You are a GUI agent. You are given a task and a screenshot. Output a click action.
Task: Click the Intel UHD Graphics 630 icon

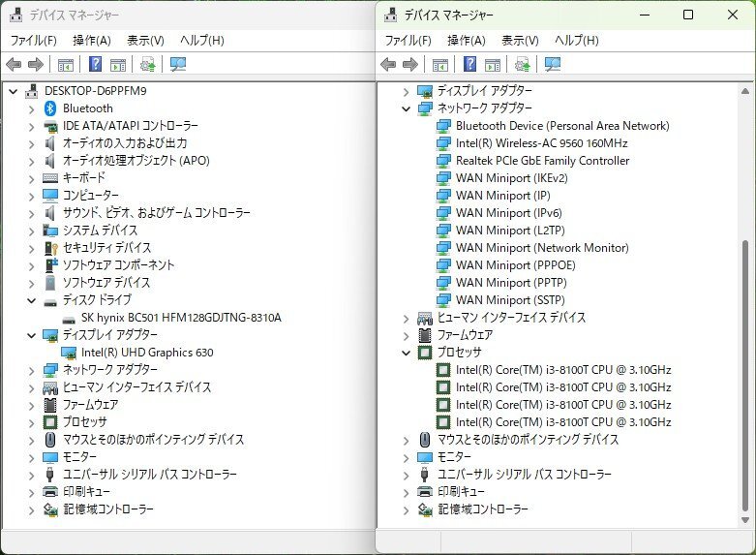tap(69, 353)
